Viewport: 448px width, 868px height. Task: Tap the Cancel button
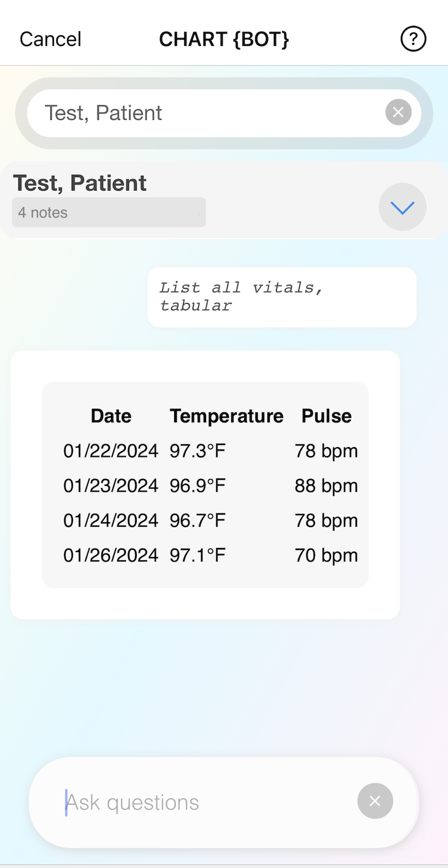pos(50,39)
